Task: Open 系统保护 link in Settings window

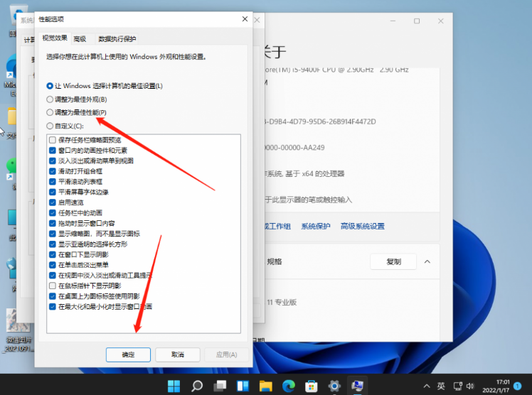Action: pos(316,227)
